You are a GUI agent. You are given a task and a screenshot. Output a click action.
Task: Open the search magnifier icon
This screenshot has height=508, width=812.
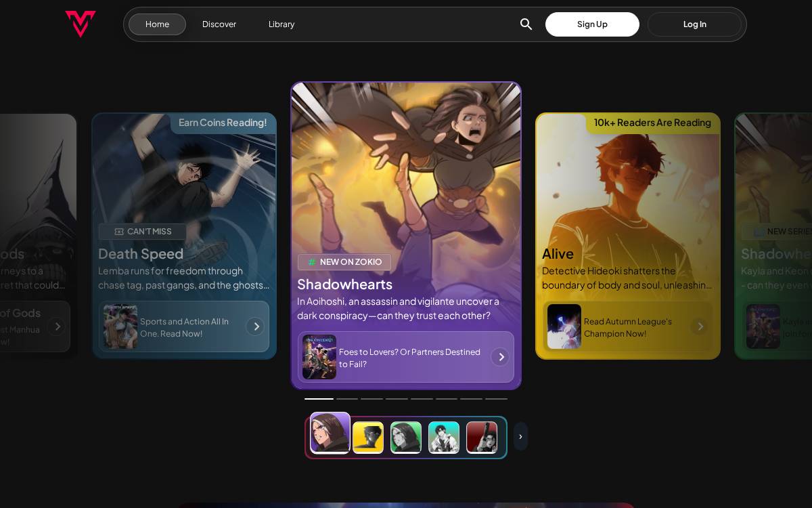pos(526,24)
